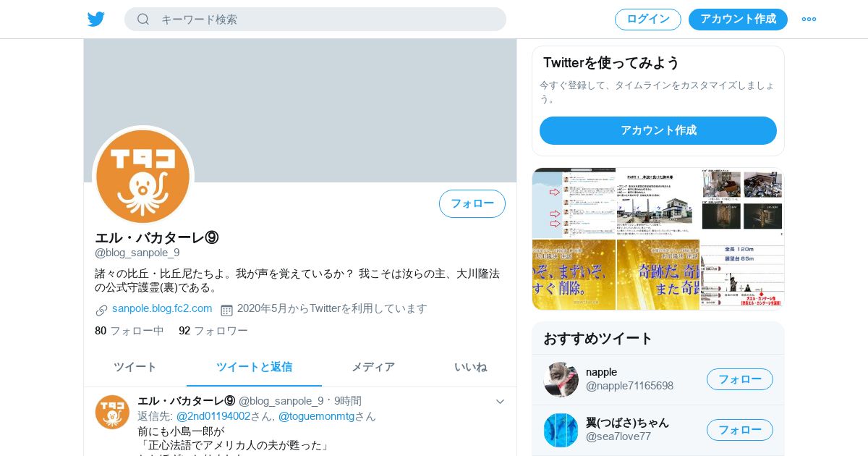Expand the tweet options chevron

click(500, 402)
